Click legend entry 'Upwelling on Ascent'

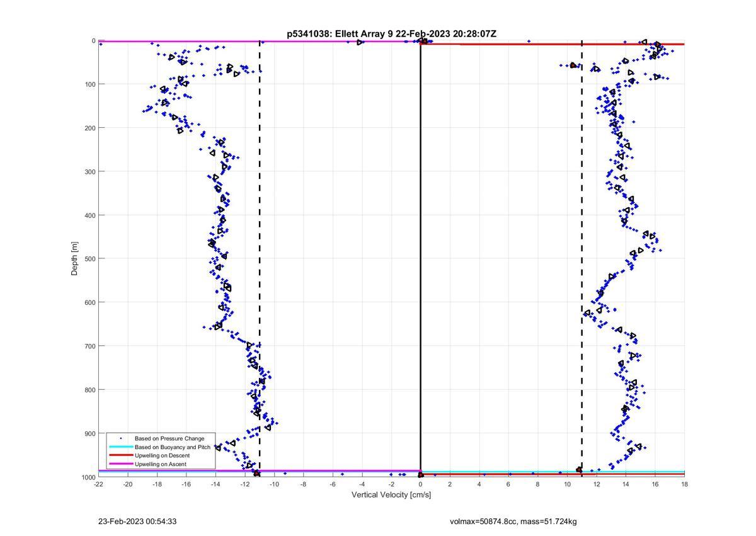(x=161, y=464)
